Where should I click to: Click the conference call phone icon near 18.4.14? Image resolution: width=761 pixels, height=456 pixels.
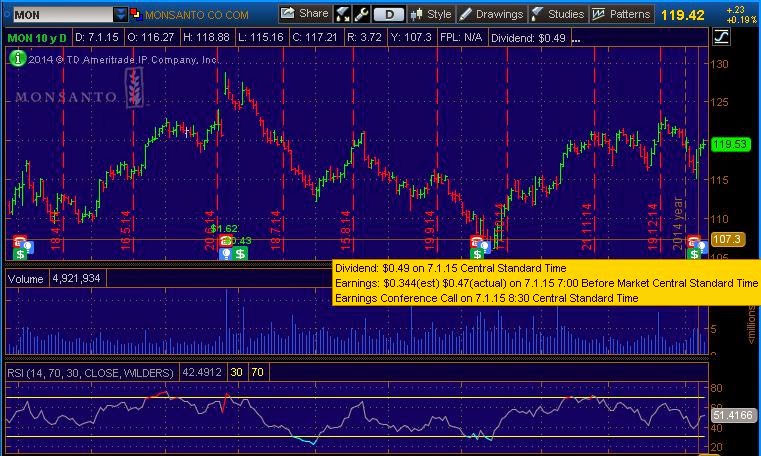click(19, 240)
